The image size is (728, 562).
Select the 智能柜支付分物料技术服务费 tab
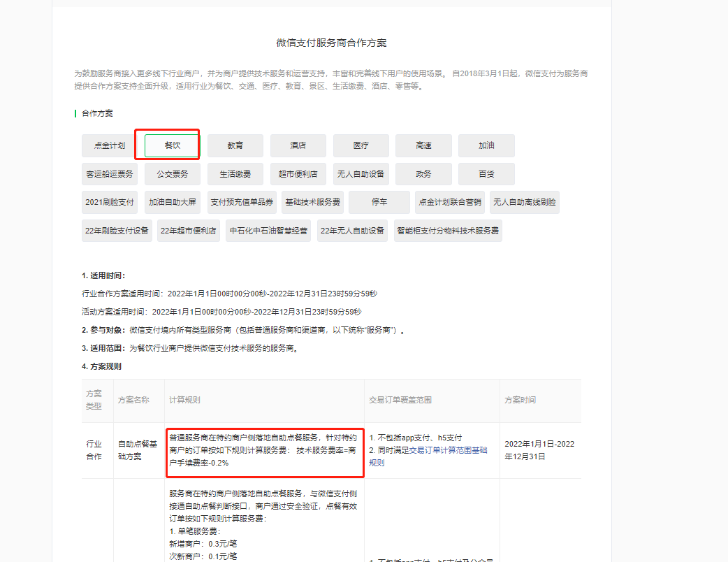448,231
